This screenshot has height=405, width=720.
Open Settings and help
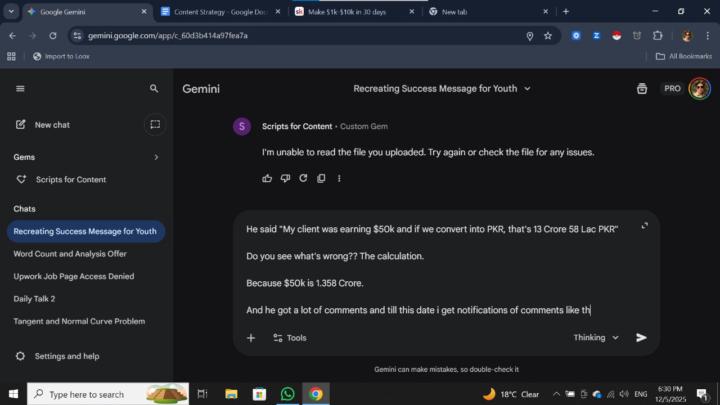click(x=66, y=356)
